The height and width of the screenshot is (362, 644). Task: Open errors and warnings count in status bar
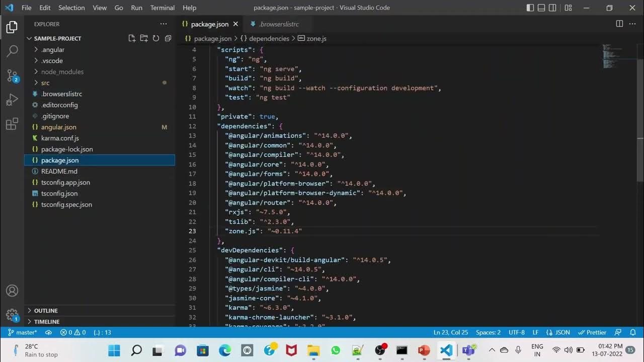coord(73,332)
